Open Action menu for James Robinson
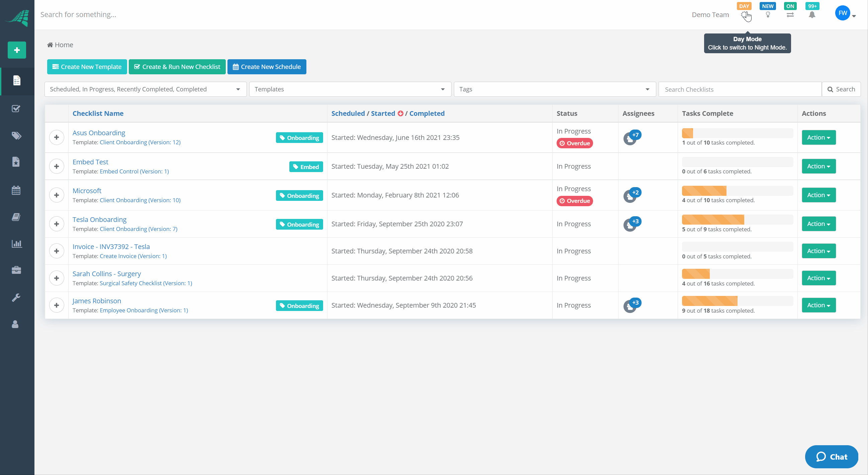Viewport: 868px width, 475px height. pos(818,305)
